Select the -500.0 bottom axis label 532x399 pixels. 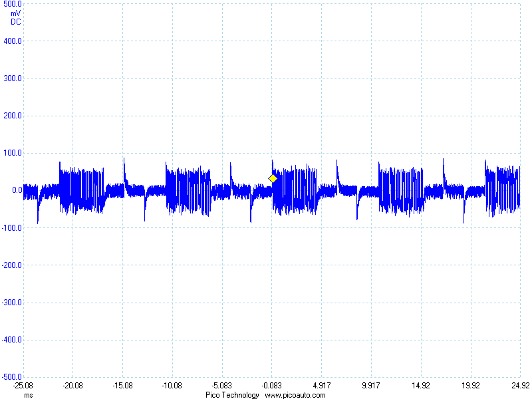(x=11, y=377)
